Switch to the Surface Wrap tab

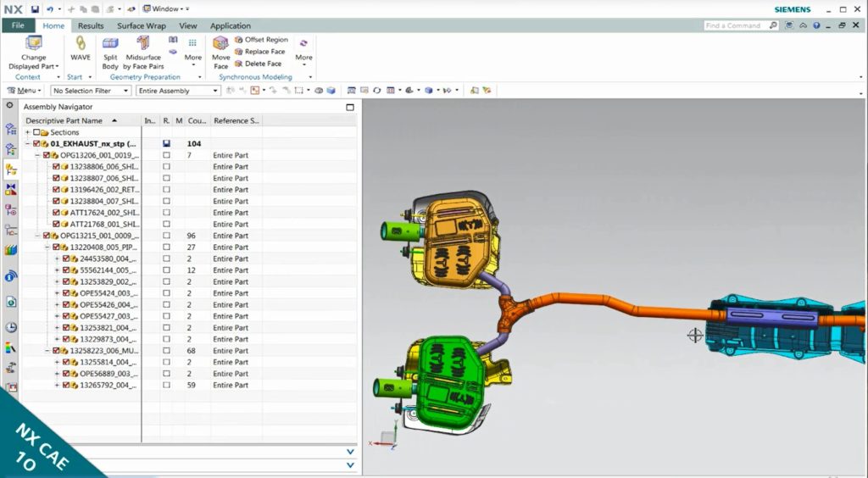[x=141, y=25]
